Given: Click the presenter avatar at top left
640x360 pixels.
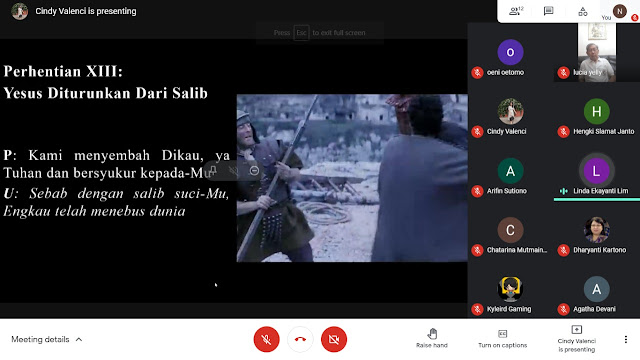Looking at the screenshot, I should coord(19,11).
